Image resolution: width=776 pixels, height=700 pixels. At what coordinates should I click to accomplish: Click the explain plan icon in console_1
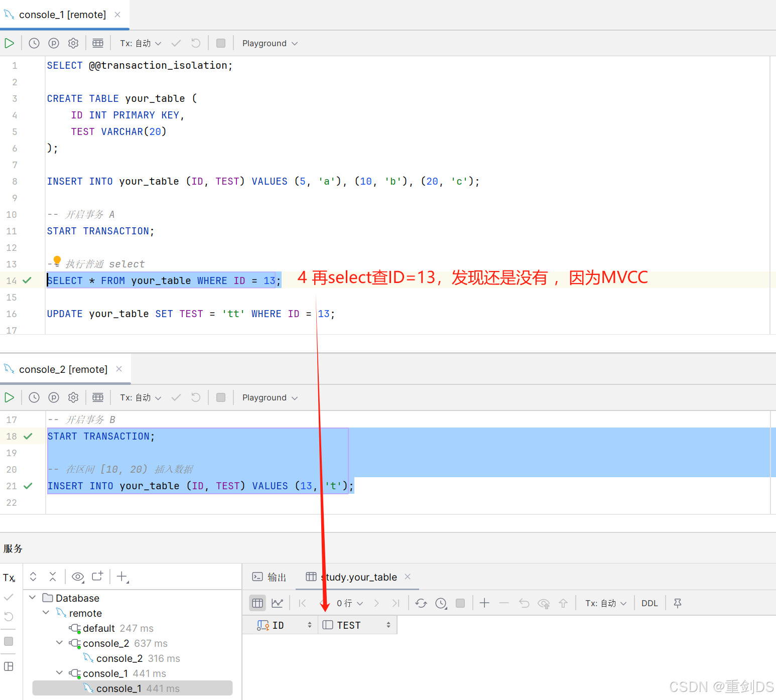click(54, 43)
